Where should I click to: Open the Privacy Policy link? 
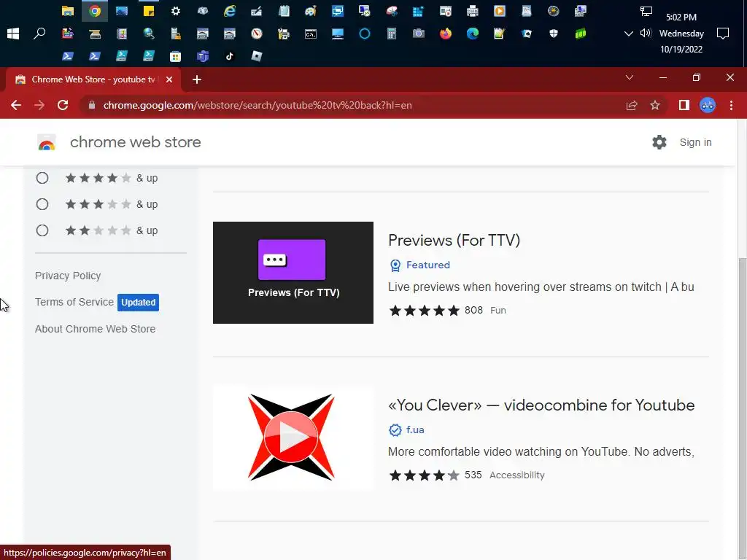(68, 276)
